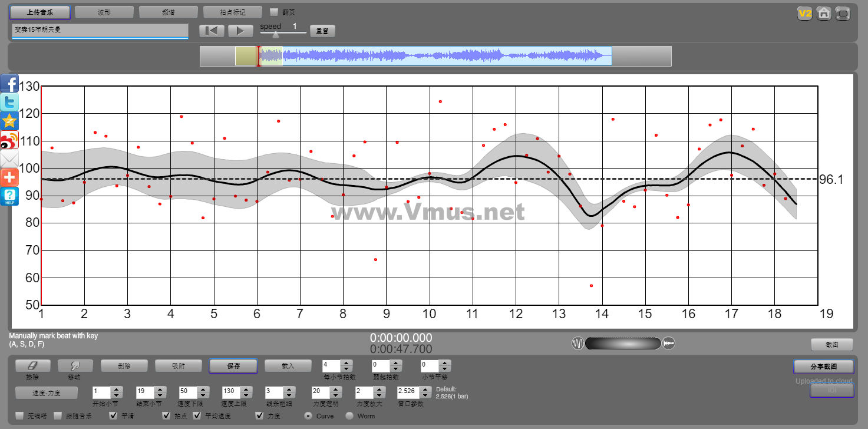Switch to the 波形 waveform tab
This screenshot has width=868, height=429.
click(x=104, y=12)
